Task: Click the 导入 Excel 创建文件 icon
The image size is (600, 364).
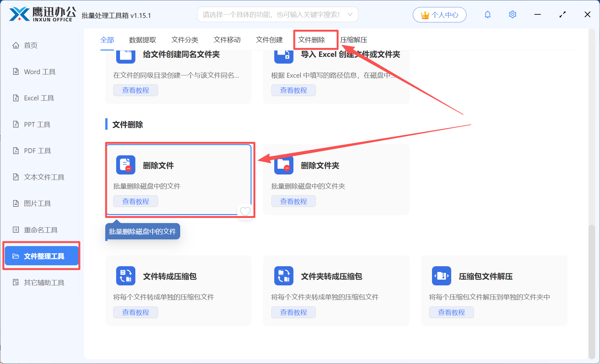Action: point(284,56)
